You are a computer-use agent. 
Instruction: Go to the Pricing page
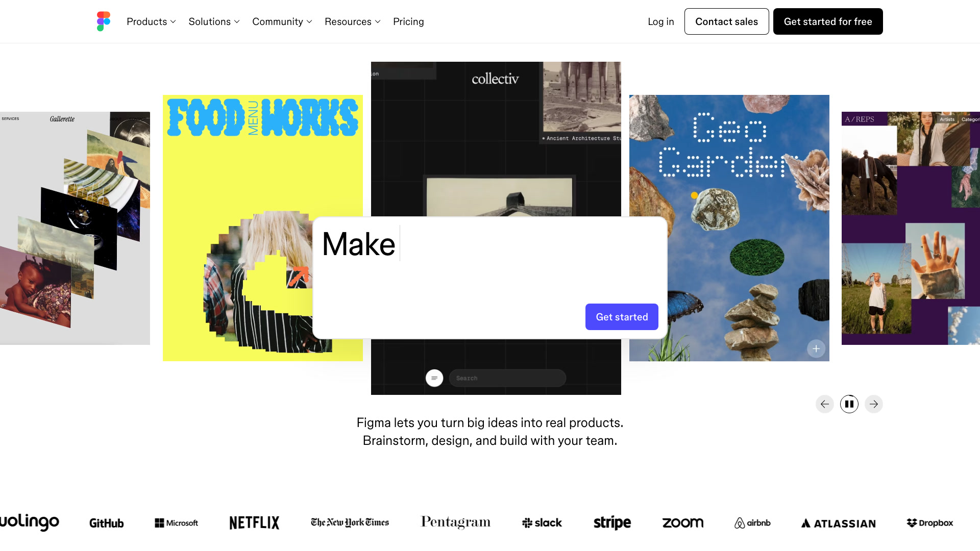[x=408, y=21]
